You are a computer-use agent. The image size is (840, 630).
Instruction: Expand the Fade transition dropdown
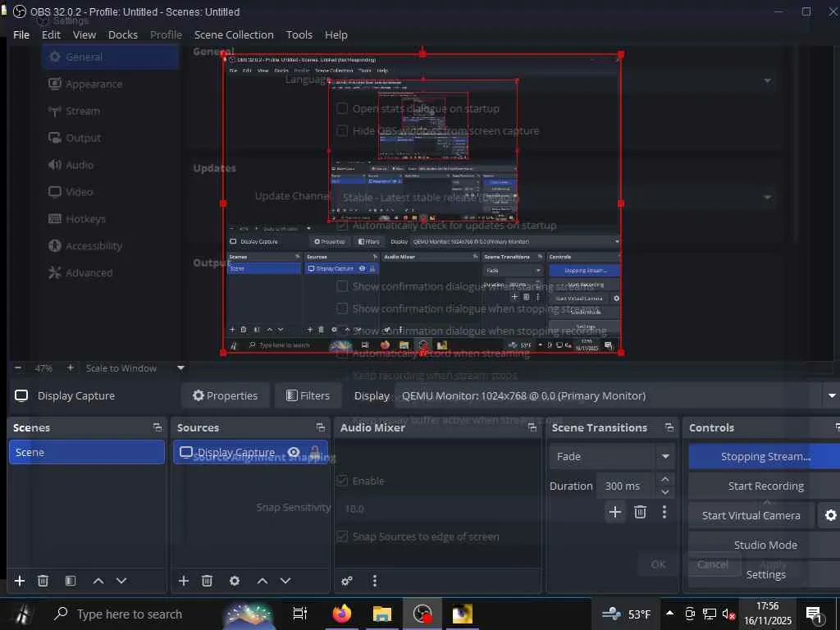[665, 456]
